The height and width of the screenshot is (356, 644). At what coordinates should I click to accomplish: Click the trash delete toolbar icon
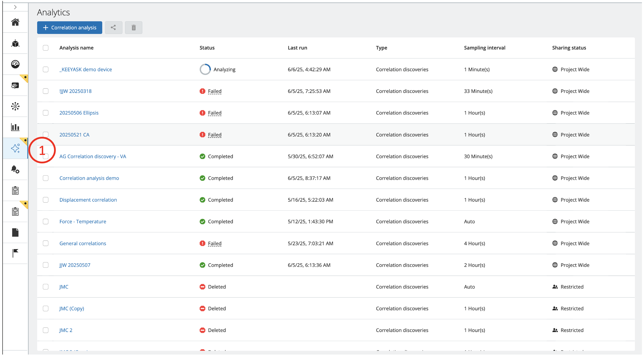[x=134, y=27]
